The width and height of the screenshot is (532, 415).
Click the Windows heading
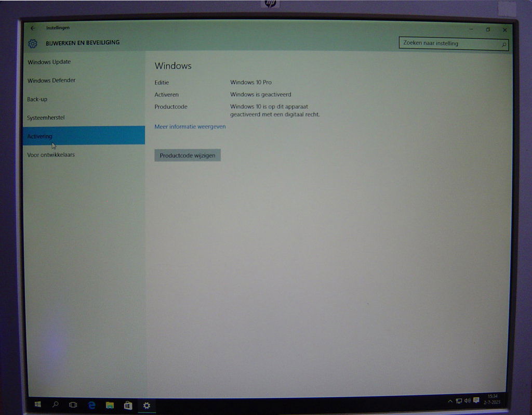click(x=173, y=66)
